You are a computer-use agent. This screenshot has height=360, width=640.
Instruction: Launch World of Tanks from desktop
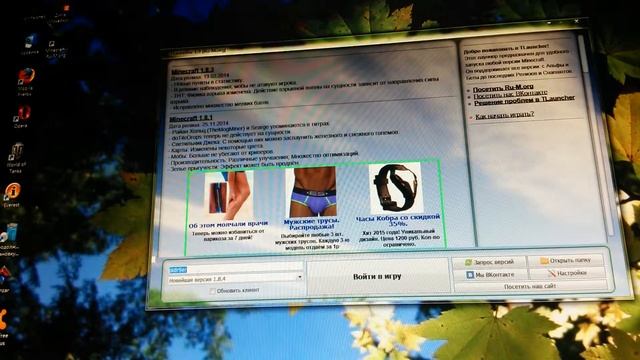[x=17, y=151]
